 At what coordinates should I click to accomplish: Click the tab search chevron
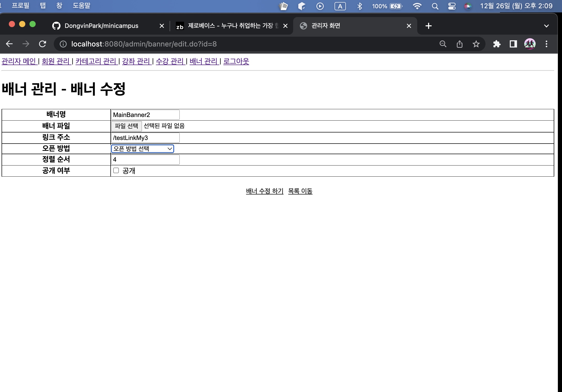point(546,26)
